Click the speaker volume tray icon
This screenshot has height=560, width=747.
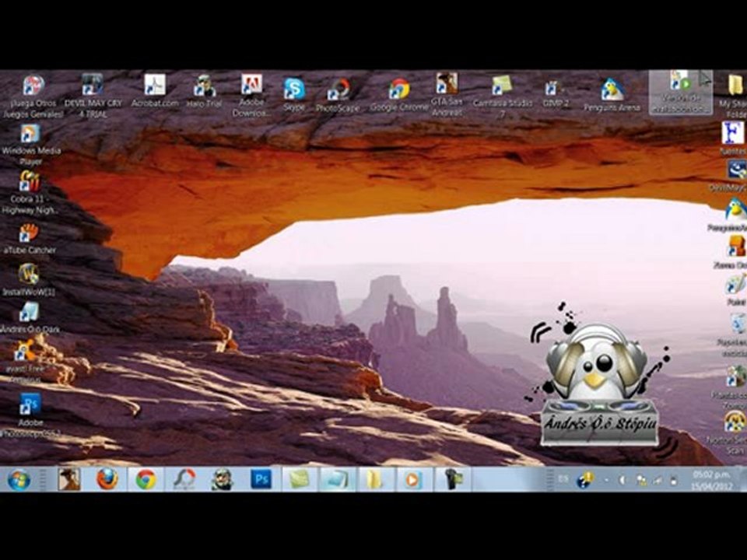click(x=622, y=480)
